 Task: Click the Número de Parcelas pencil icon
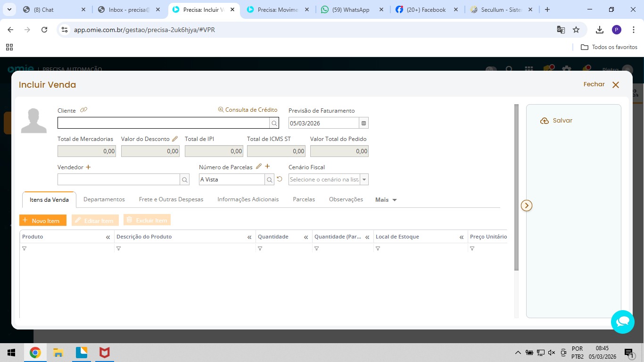258,166
